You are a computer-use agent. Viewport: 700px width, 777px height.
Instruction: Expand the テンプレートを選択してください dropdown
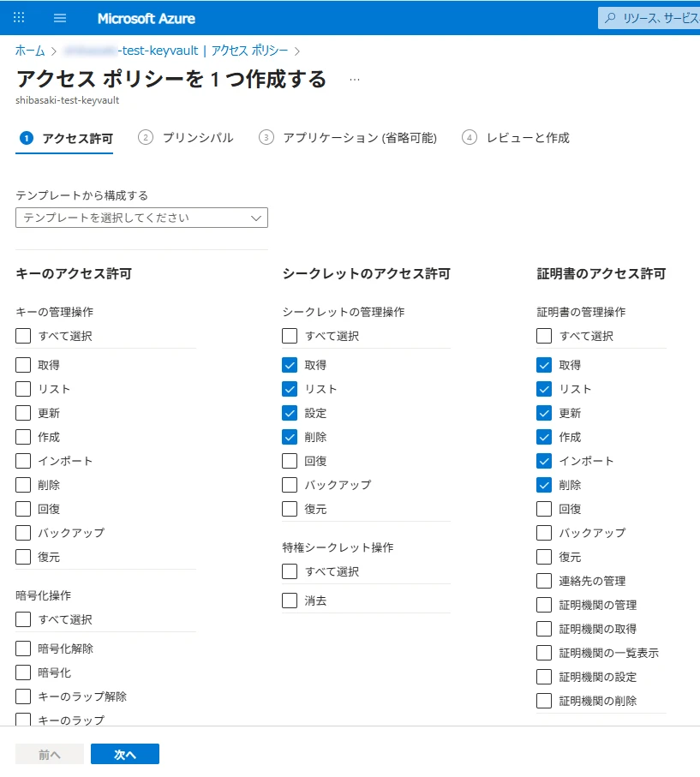141,218
